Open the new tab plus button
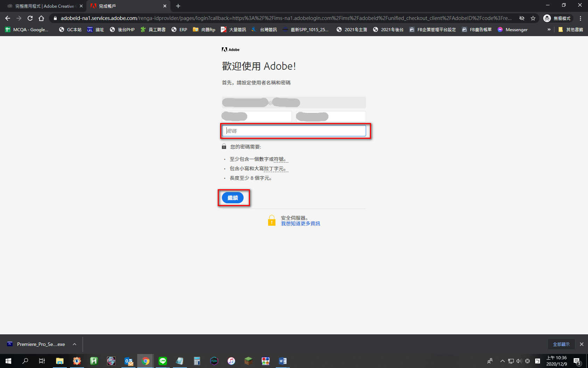 (178, 6)
